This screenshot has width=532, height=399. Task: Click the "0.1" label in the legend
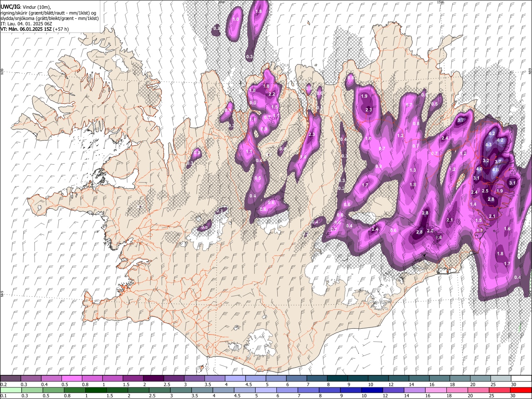[x=3, y=396]
